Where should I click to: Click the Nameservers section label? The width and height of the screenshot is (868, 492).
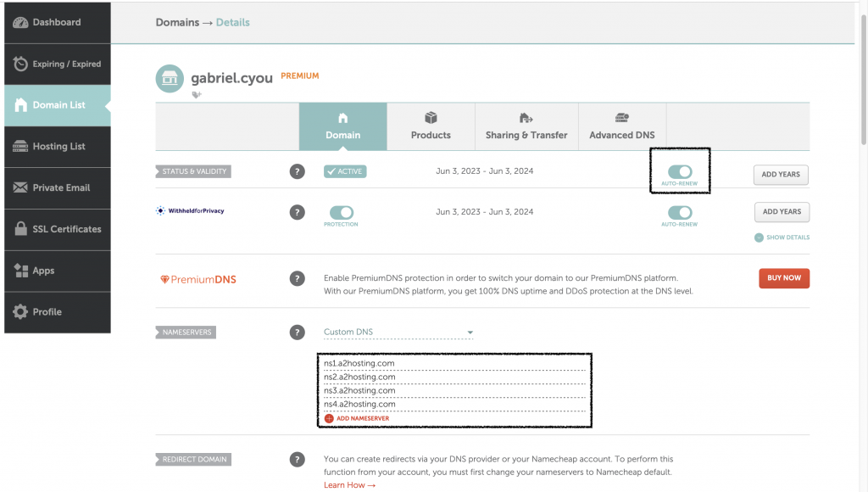click(186, 333)
